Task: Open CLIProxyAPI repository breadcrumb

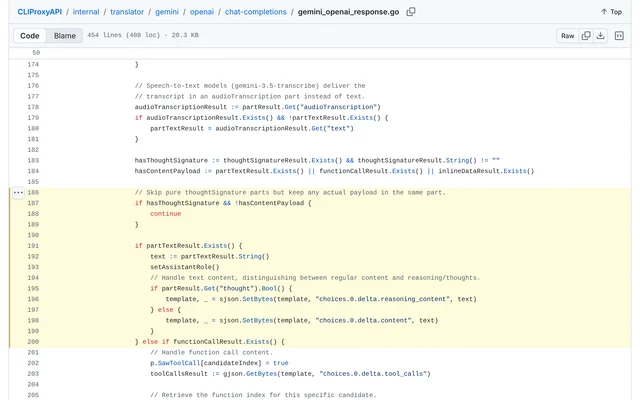Action: pos(40,12)
